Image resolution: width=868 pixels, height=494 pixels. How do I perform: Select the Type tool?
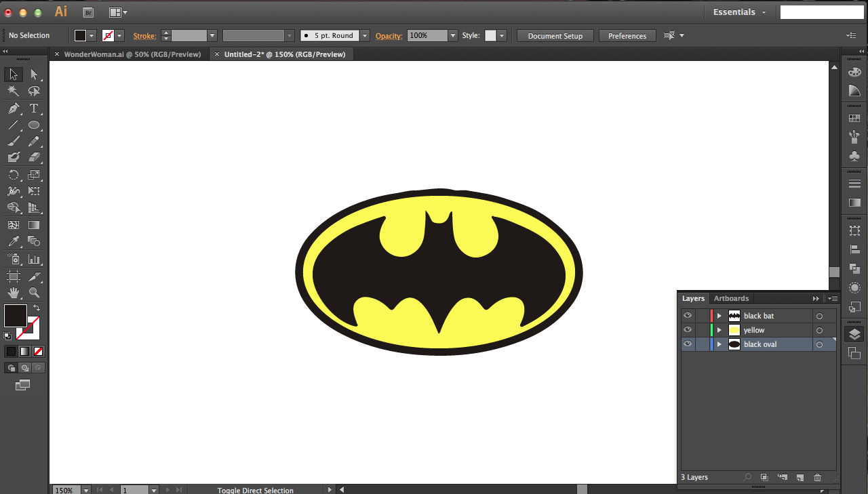[34, 108]
